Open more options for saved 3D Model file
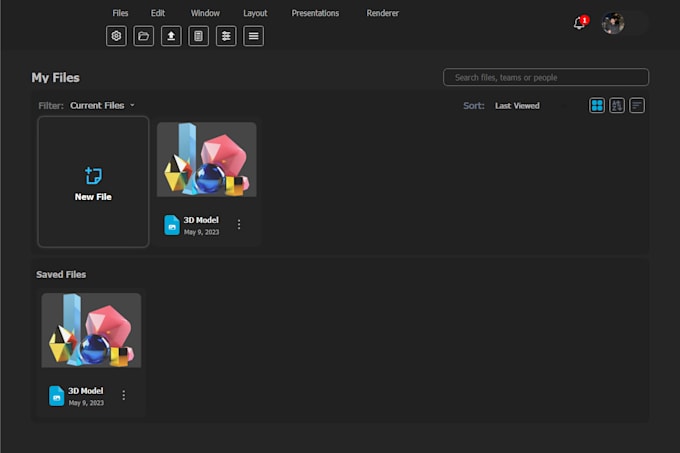This screenshot has height=453, width=680. click(124, 395)
